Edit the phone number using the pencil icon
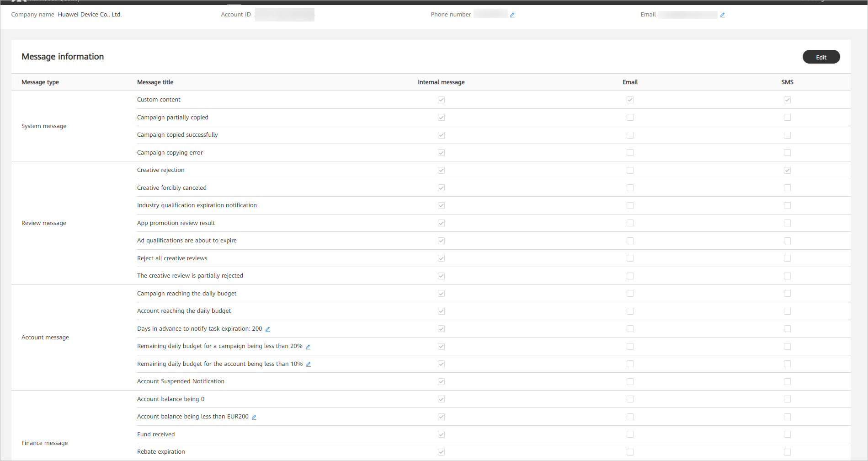 [x=512, y=14]
